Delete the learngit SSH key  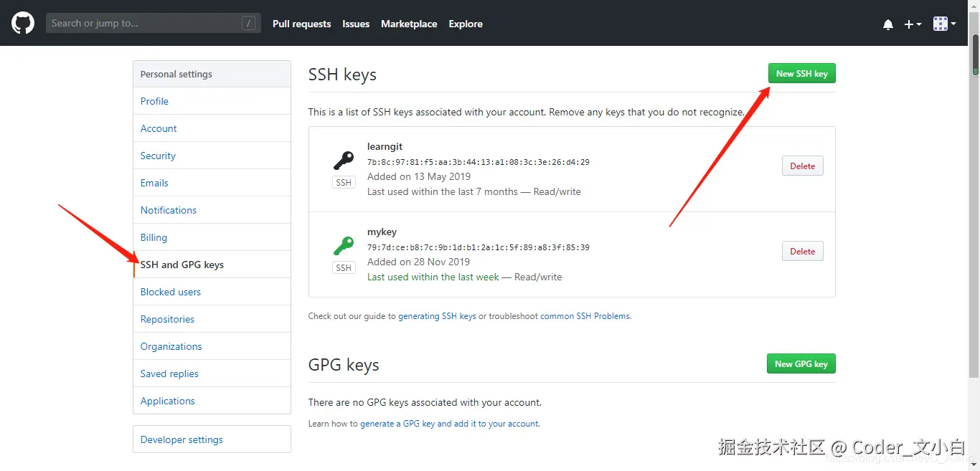pos(802,166)
